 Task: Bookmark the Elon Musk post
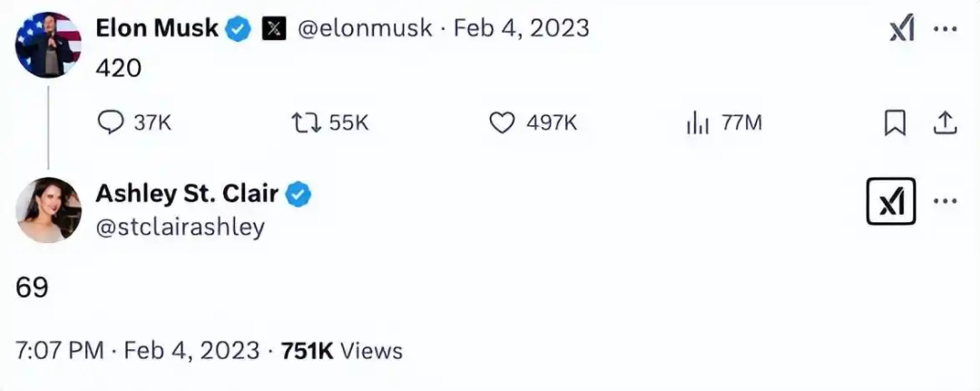895,122
